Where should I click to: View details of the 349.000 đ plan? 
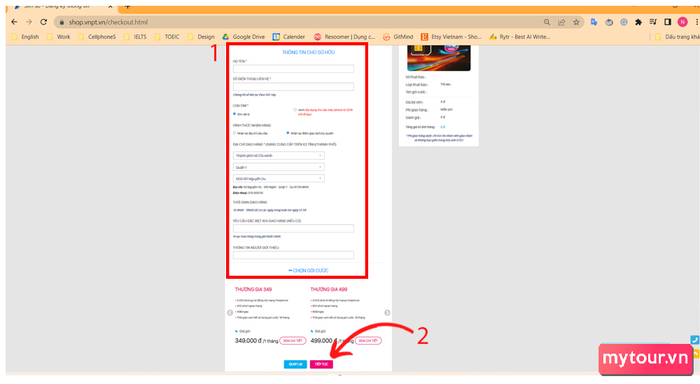293,341
